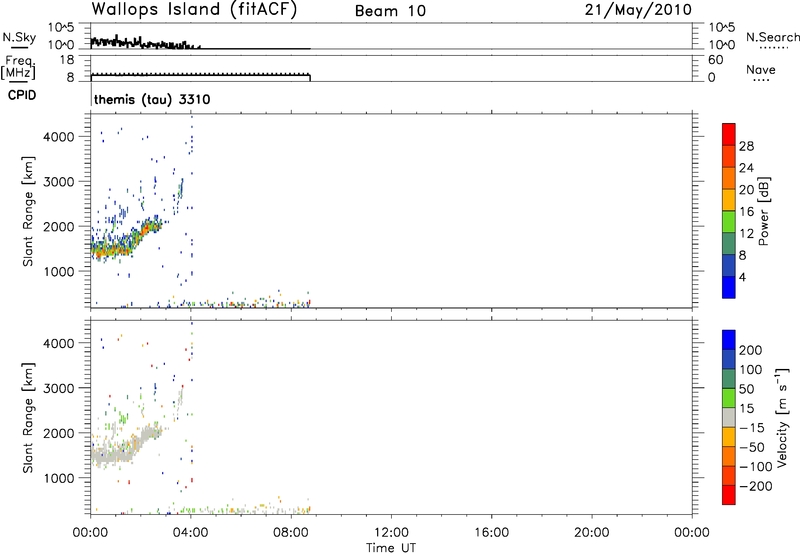
Task: Click the '60' Nave axis value
Action: point(715,60)
